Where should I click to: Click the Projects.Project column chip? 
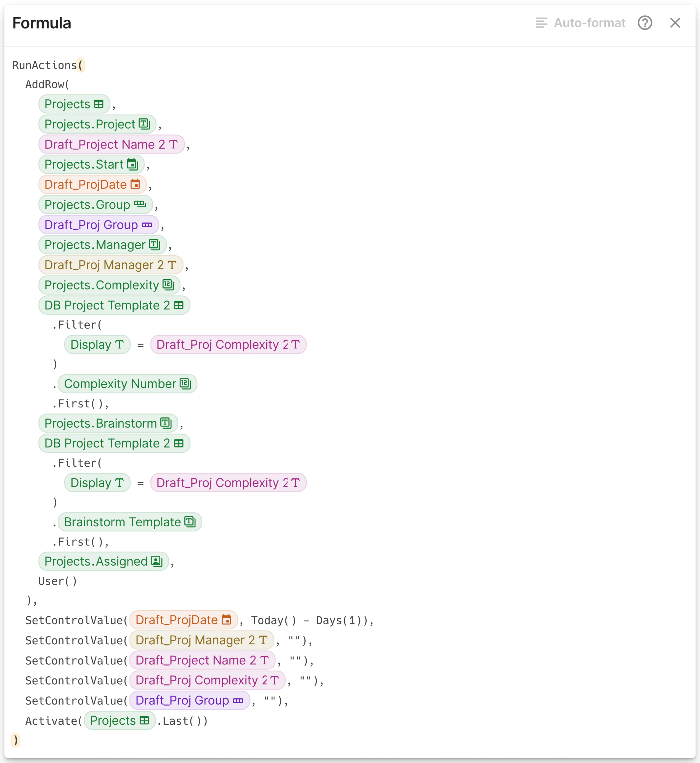click(97, 124)
